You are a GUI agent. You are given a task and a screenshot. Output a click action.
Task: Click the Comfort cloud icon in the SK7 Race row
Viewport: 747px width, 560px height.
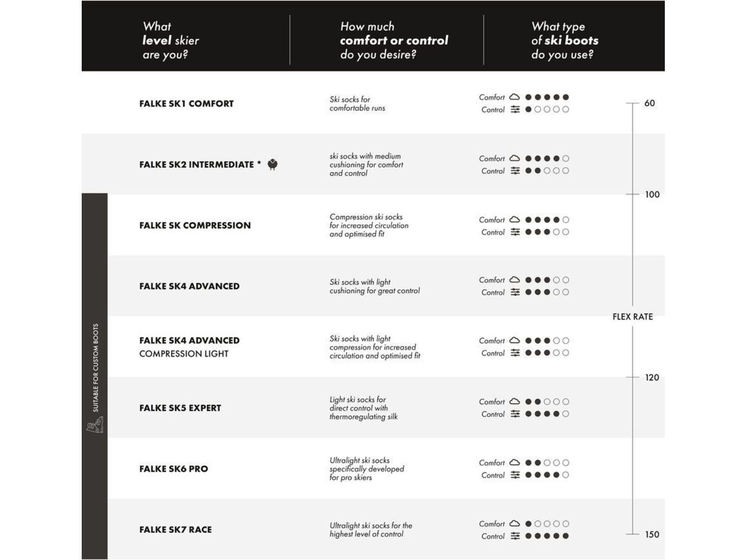pos(514,524)
